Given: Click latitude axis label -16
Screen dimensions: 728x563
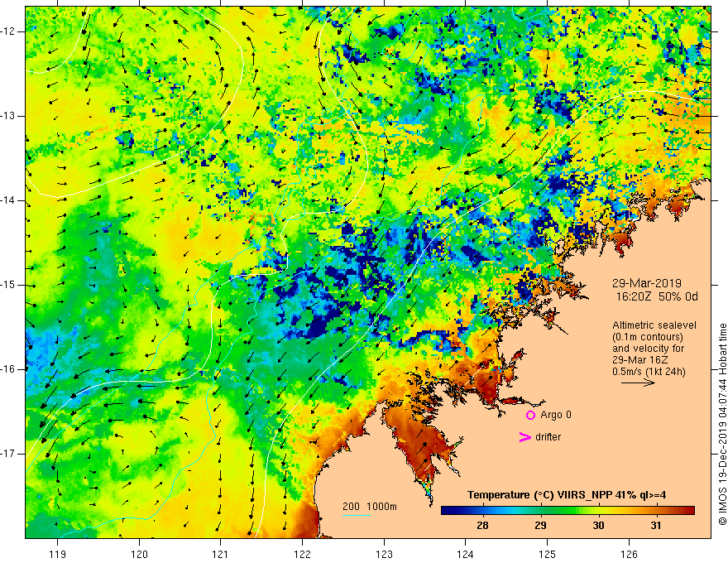Looking at the screenshot, I should pyautogui.click(x=8, y=369).
